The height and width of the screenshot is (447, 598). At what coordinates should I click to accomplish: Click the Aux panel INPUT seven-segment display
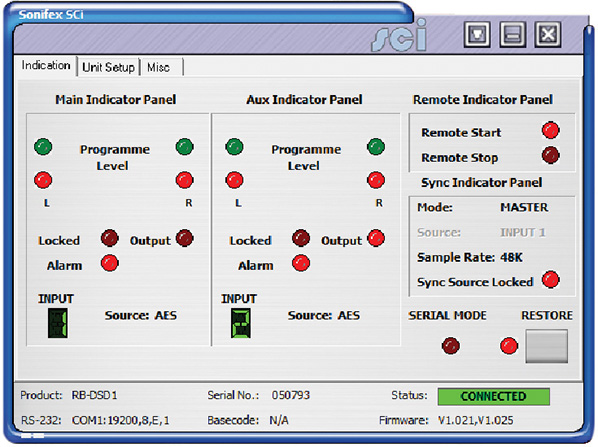pos(241,323)
